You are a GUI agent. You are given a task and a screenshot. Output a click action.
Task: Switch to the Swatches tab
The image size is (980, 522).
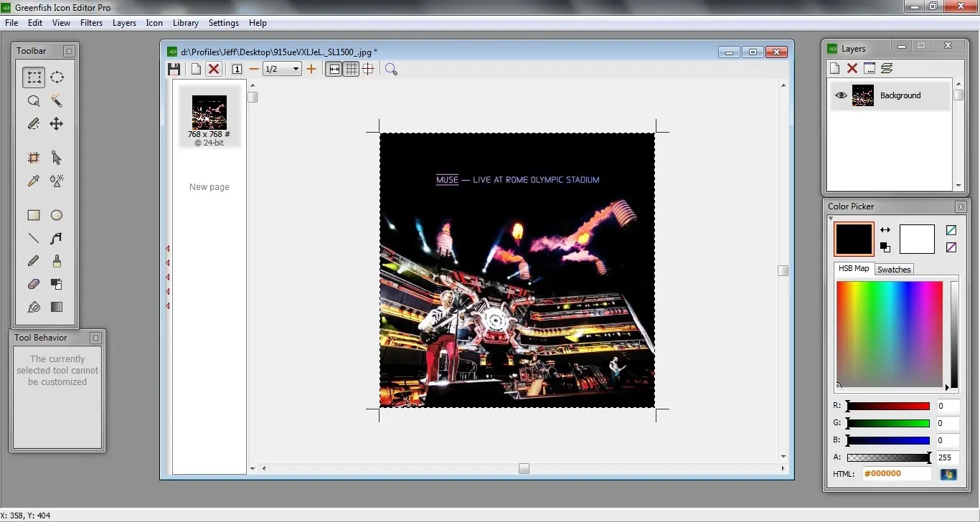pyautogui.click(x=894, y=270)
